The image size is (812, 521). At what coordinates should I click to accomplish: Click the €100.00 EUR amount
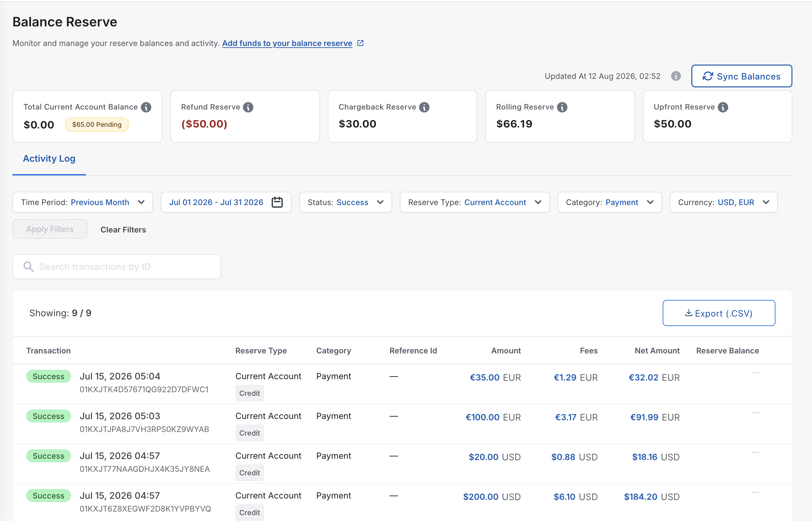coord(493,417)
